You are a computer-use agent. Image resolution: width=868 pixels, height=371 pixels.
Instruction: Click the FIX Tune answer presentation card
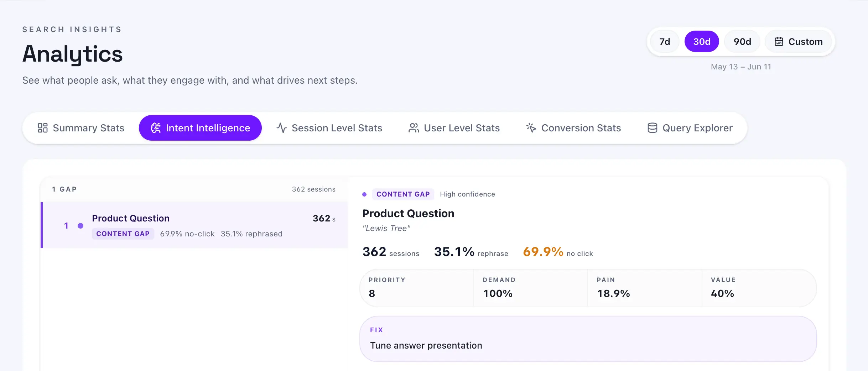588,339
